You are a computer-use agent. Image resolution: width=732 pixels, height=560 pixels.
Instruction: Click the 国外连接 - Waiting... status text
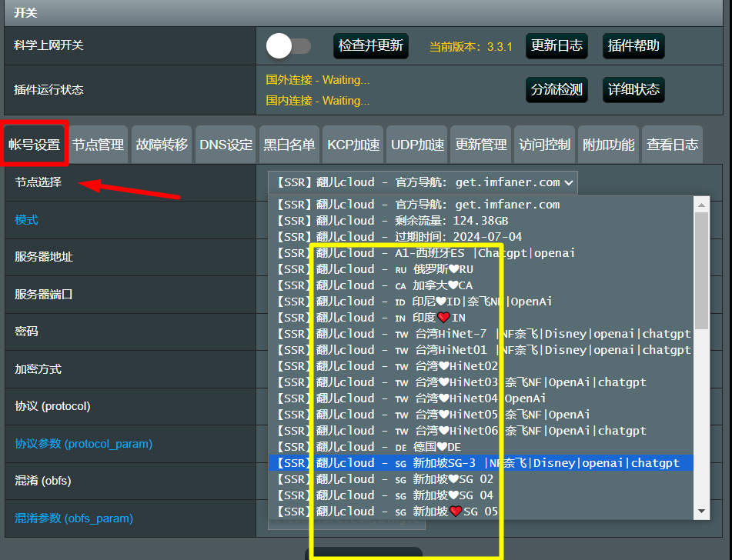pyautogui.click(x=317, y=80)
